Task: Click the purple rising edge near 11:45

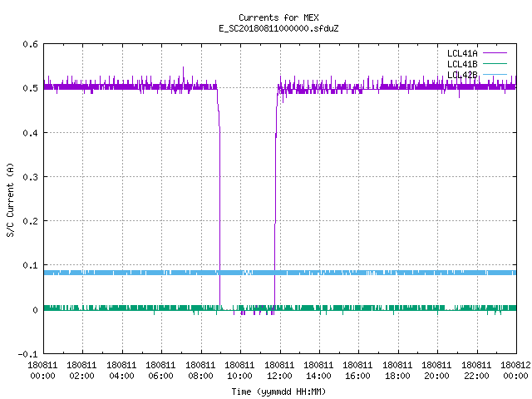Action: pos(275,197)
